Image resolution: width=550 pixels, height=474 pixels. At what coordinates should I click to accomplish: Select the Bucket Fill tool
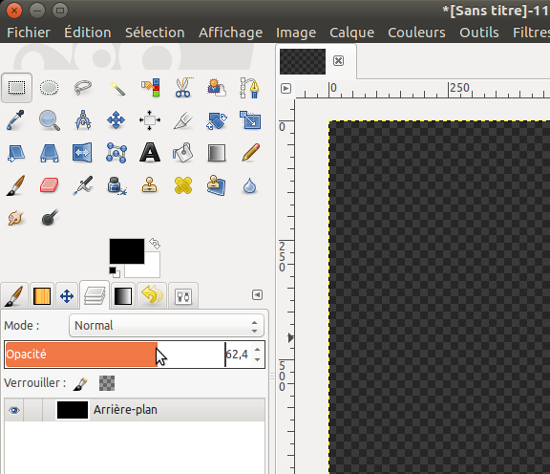point(183,153)
